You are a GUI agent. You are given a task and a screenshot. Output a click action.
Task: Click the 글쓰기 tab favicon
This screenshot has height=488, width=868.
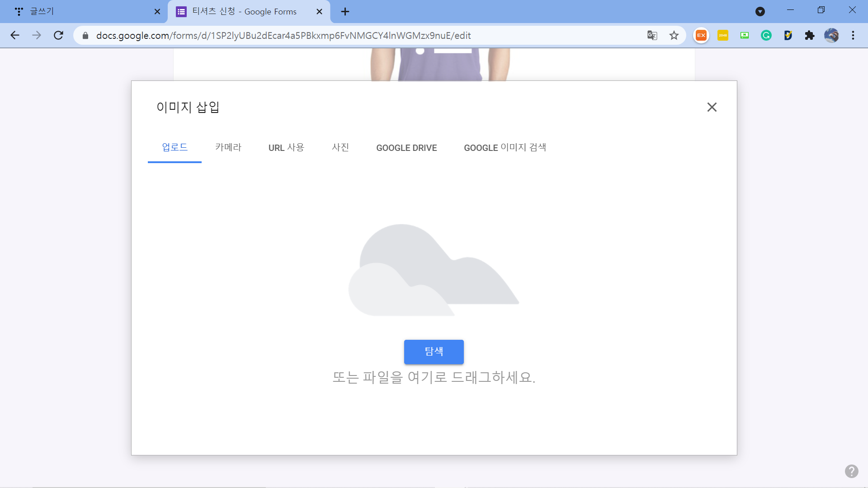click(19, 12)
